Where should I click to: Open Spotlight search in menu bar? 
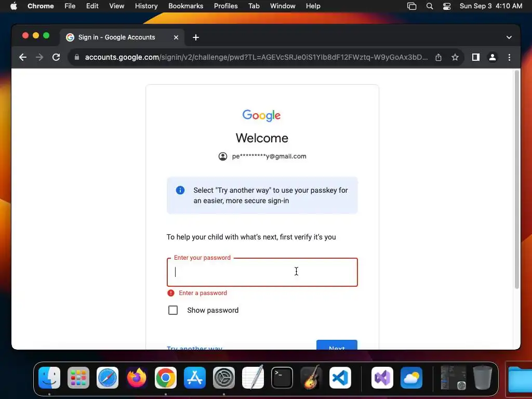point(430,6)
